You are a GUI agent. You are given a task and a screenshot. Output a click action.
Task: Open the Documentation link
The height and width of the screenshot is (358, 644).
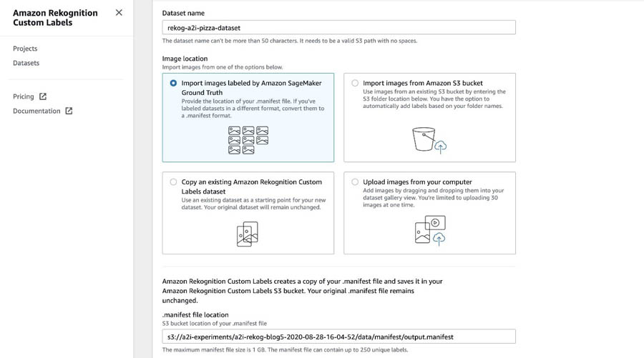(x=36, y=111)
